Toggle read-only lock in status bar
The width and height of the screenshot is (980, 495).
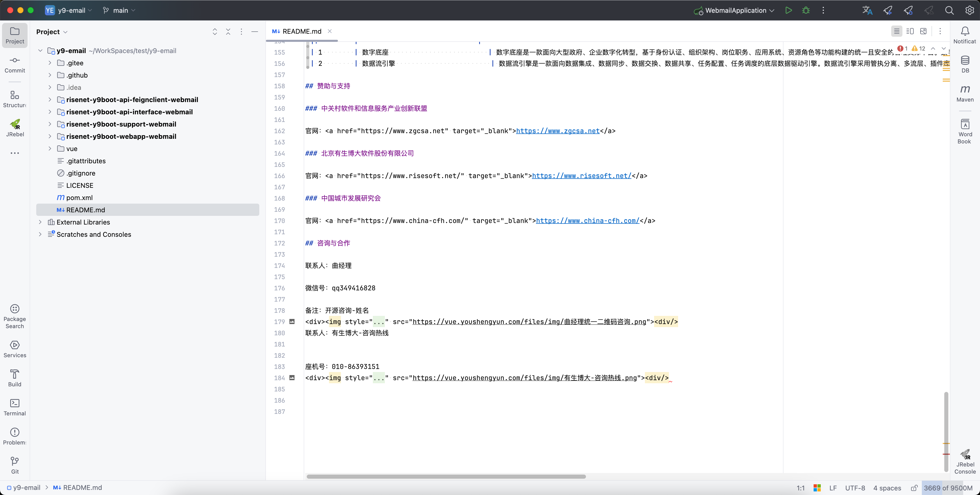coord(914,488)
